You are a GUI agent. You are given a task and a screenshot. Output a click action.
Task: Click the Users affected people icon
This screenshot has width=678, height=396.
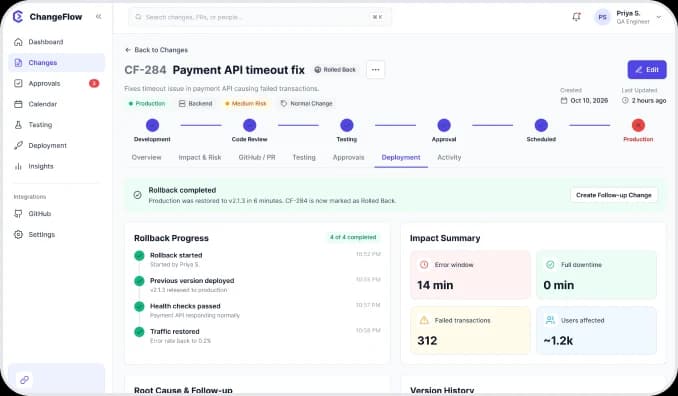point(550,320)
